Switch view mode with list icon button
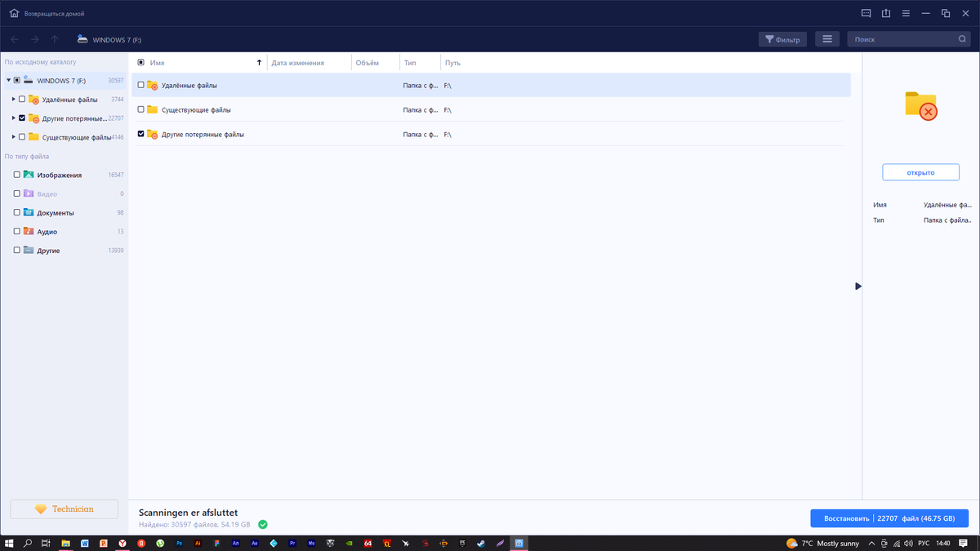This screenshot has height=551, width=980. point(827,39)
